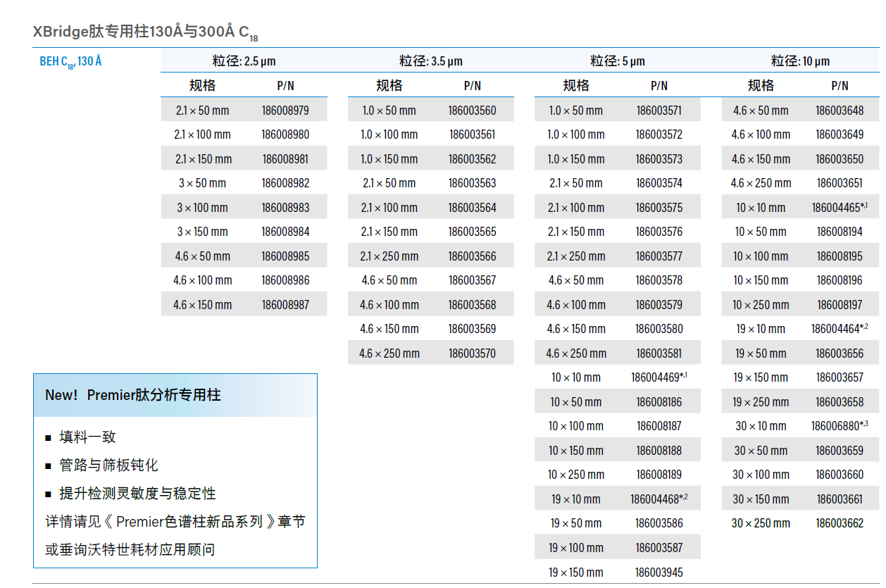Click part number 186008197
The height and width of the screenshot is (588, 886).
(x=840, y=305)
